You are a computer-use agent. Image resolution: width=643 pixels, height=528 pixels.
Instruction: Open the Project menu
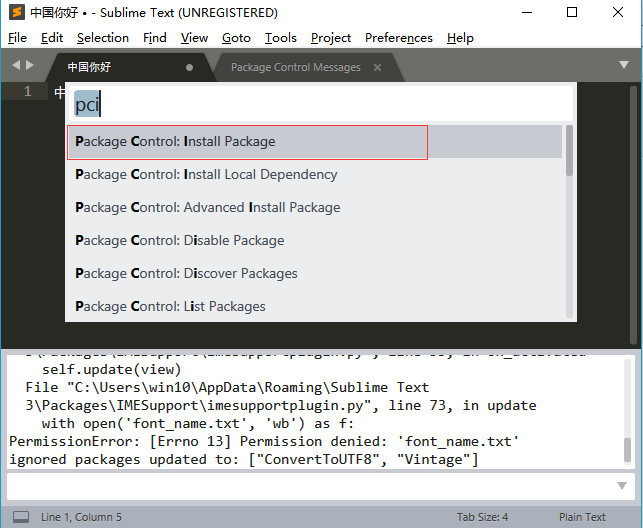(331, 38)
